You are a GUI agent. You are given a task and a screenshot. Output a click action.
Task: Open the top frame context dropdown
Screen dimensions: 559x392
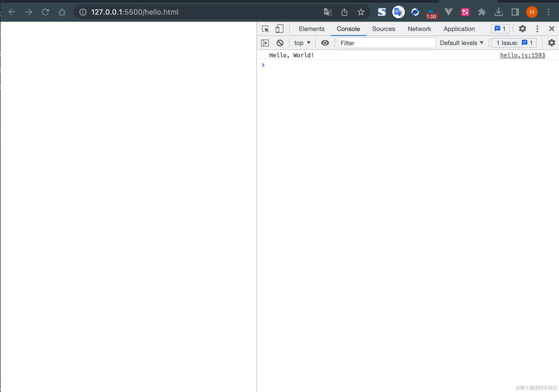click(302, 43)
